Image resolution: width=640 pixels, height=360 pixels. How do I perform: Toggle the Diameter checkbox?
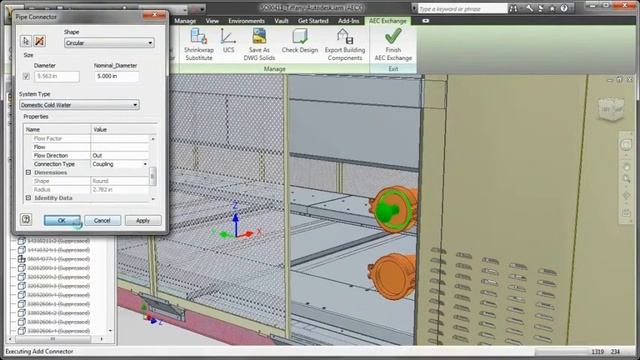click(26, 76)
